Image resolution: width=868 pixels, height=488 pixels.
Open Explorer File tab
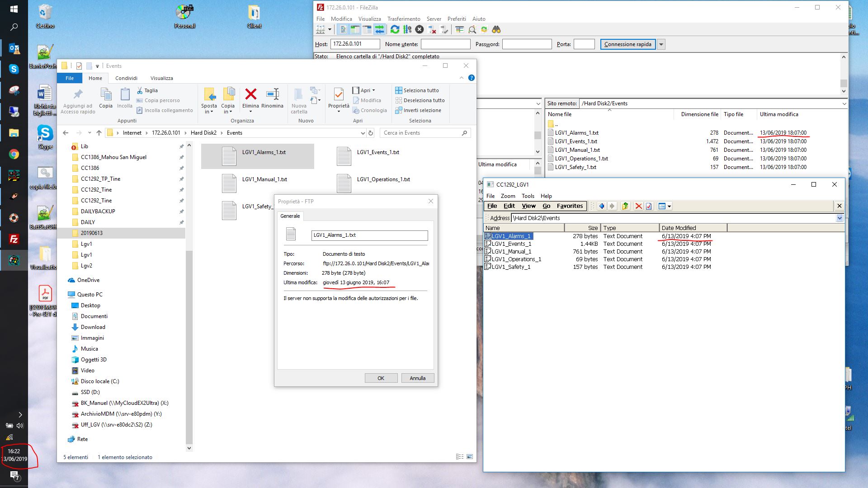coord(70,78)
